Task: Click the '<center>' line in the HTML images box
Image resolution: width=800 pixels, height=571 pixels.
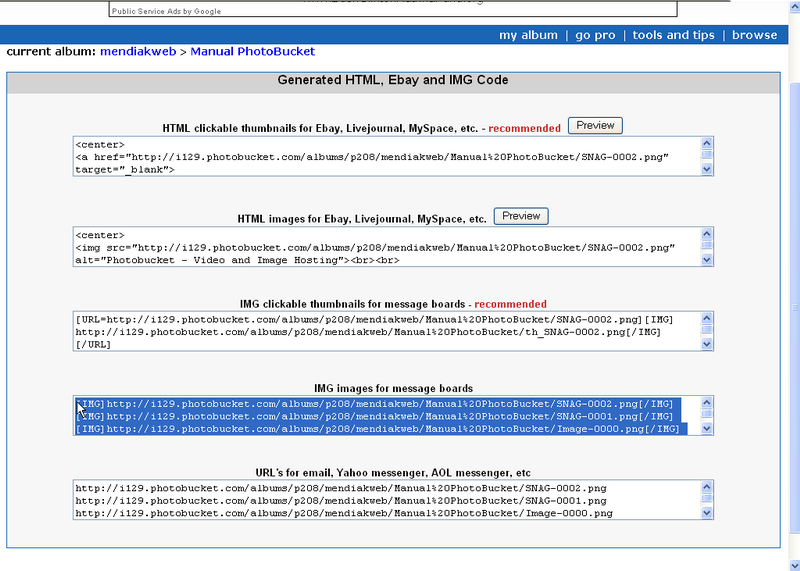Action: 100,235
